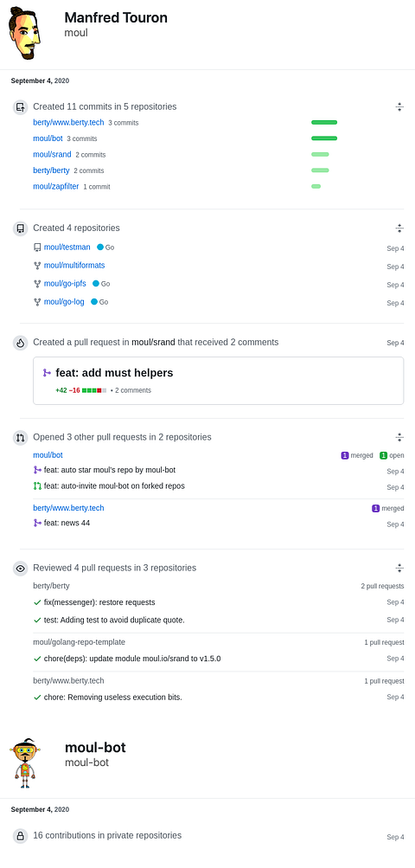Open the 'feat: add must helpers' pull request
This screenshot has height=868, width=415.
pyautogui.click(x=114, y=373)
